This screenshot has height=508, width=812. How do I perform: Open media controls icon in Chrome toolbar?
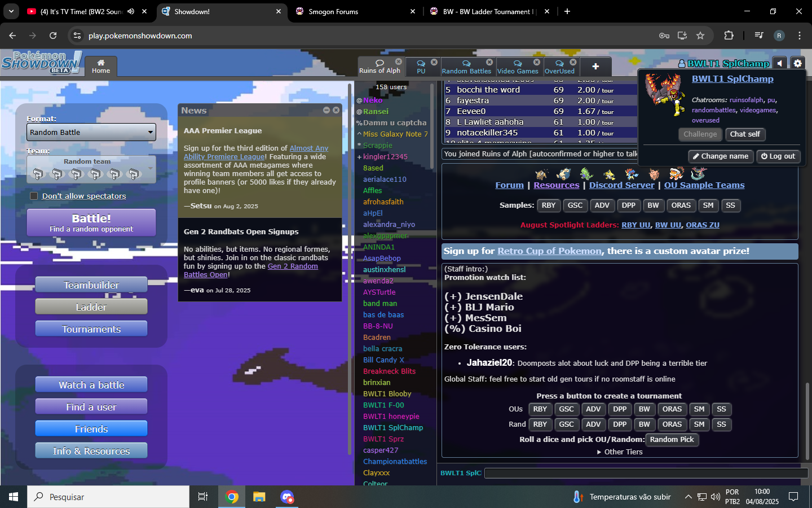759,36
